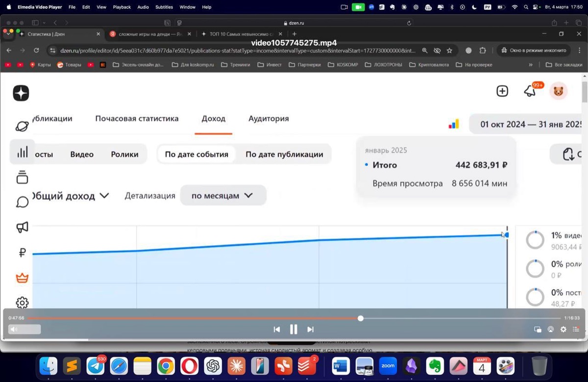Open Subtitles menu in menu bar
Screen dimensions: 588x382
pos(164,7)
